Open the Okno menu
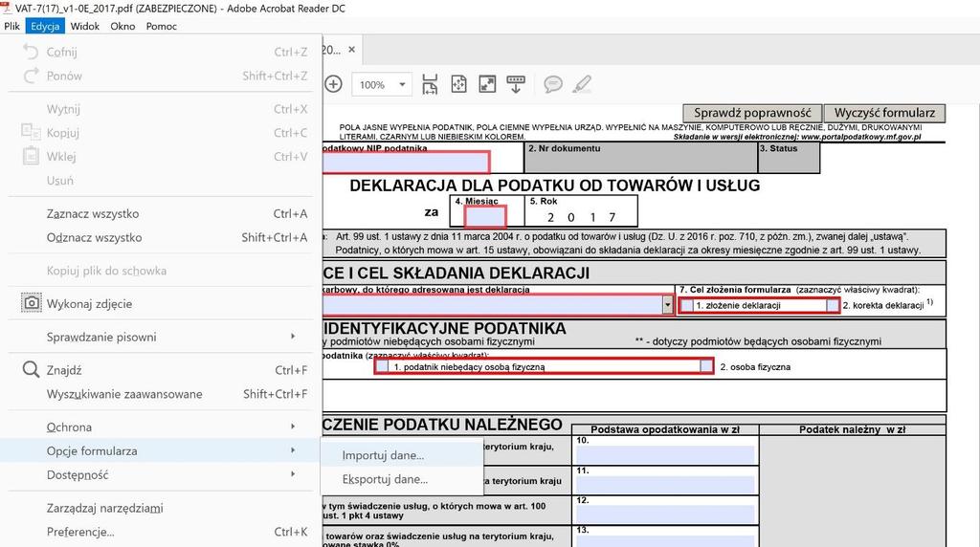 pos(122,26)
